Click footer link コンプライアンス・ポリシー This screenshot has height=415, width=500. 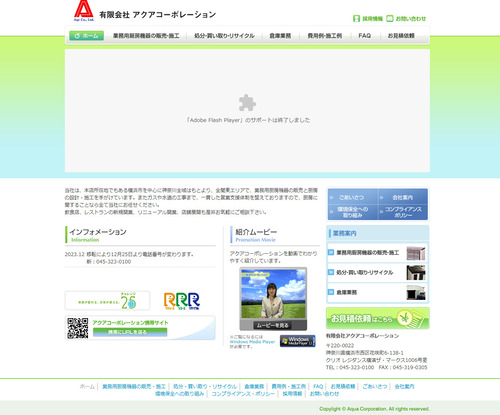click(243, 394)
